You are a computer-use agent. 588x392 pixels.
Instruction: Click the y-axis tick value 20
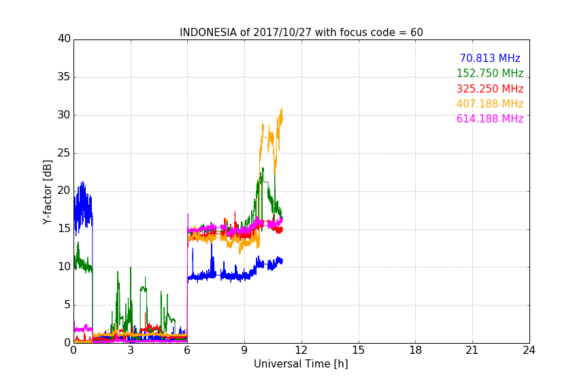[x=64, y=191]
